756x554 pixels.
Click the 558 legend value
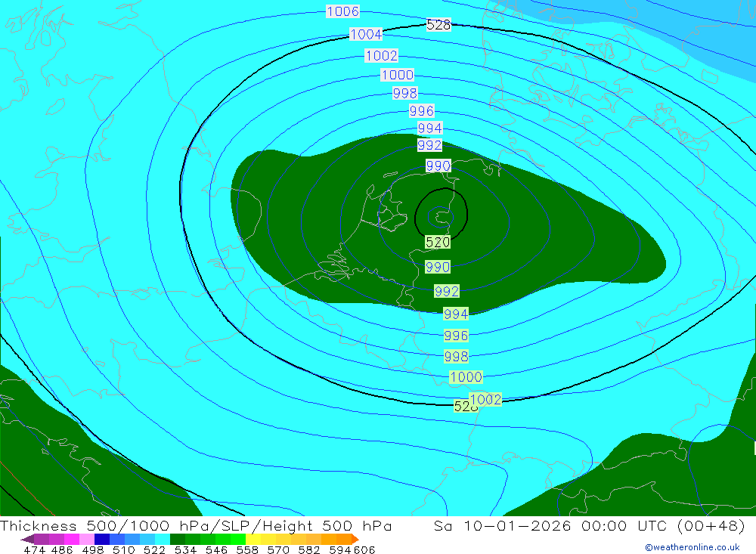pyautogui.click(x=247, y=549)
